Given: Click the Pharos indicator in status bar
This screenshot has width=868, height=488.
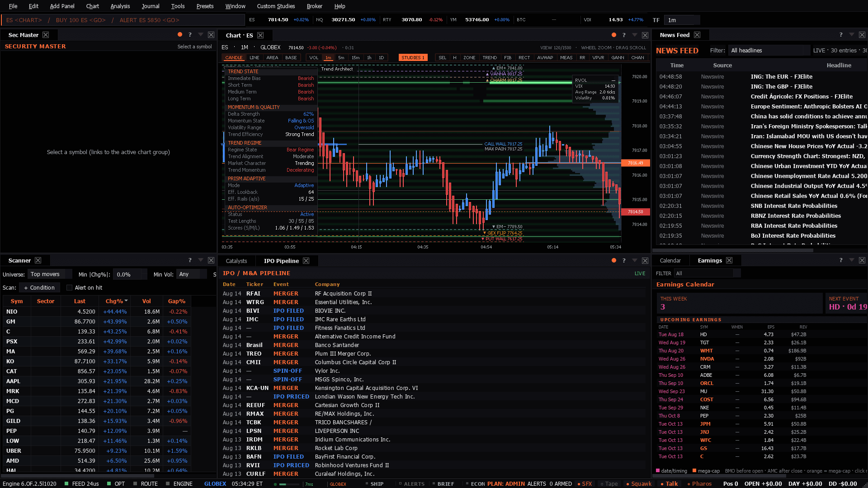Looking at the screenshot, I should pos(699,484).
